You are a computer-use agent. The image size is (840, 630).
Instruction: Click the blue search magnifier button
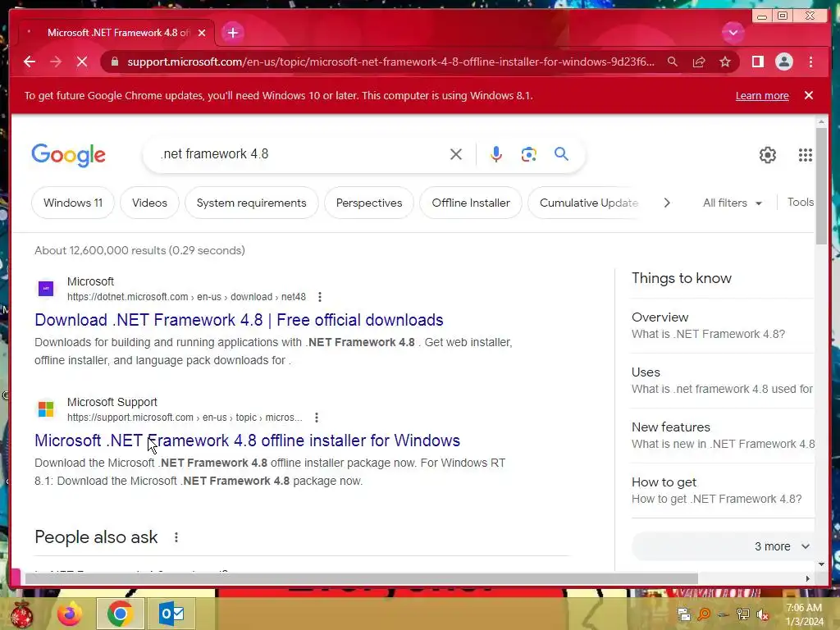pyautogui.click(x=561, y=154)
